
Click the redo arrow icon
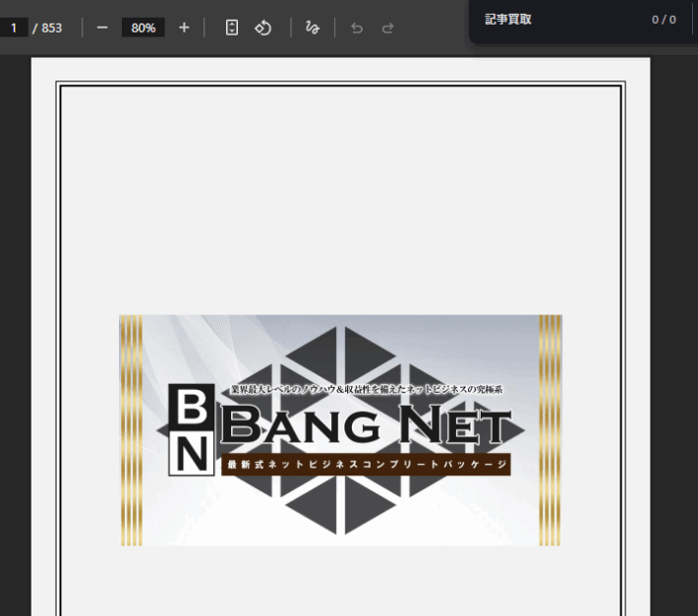pos(387,28)
